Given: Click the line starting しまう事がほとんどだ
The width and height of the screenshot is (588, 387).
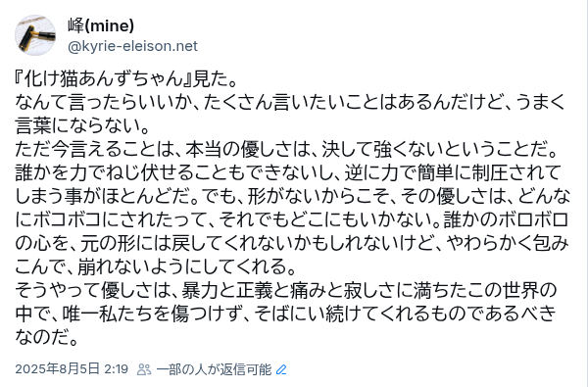Looking at the screenshot, I should 293,196.
